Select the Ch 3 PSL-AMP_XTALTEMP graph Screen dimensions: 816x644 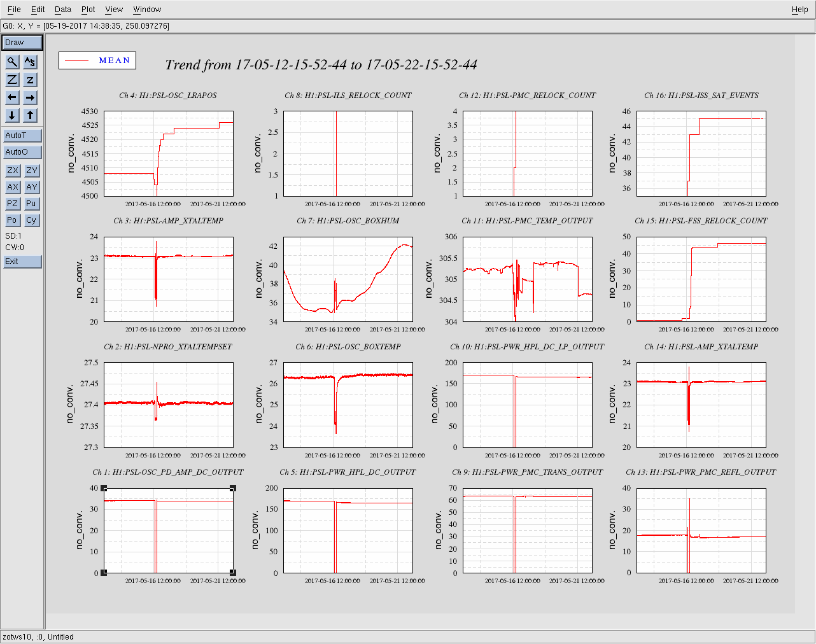(169, 279)
